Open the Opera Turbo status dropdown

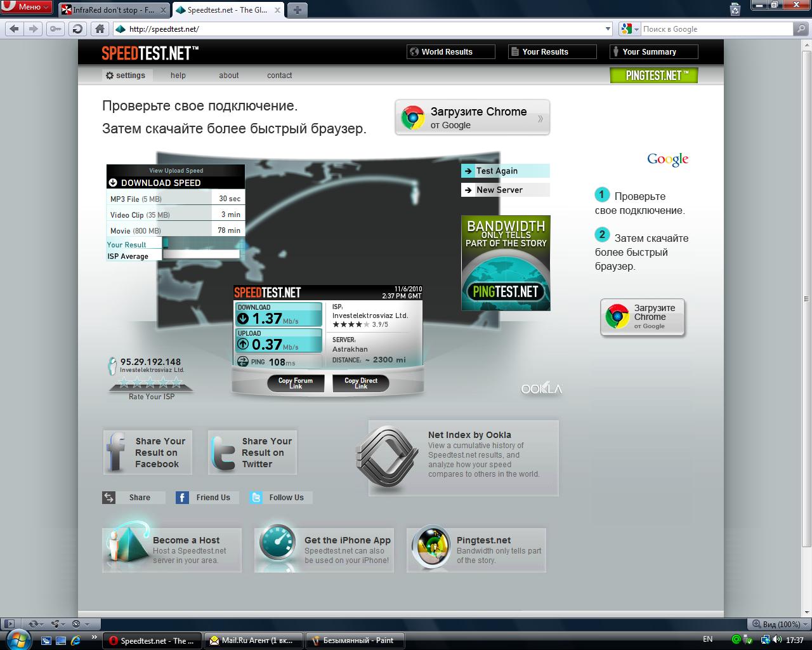(81, 624)
